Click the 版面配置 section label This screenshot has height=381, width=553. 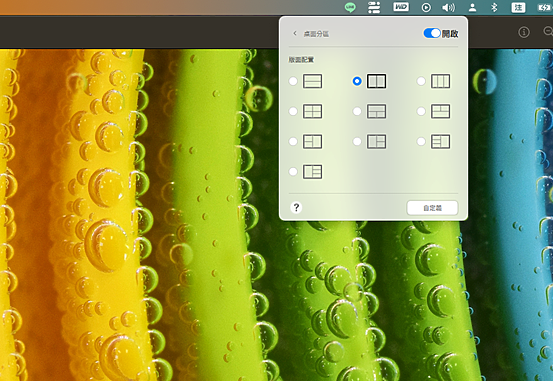(301, 60)
